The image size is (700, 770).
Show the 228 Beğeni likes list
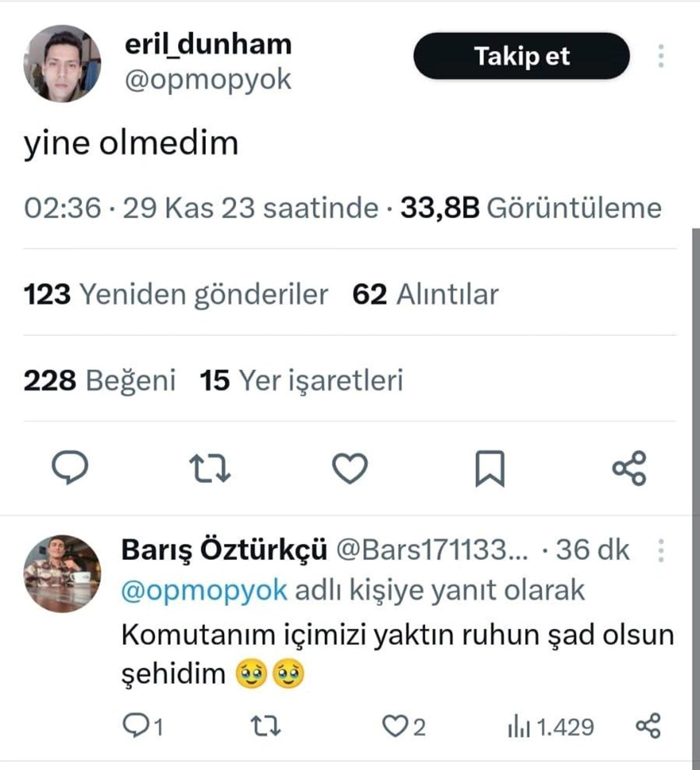point(100,380)
